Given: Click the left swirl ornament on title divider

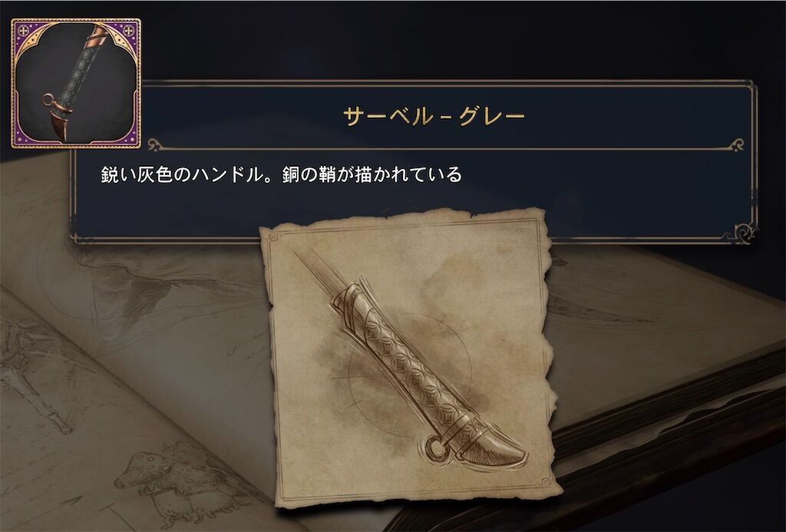Looking at the screenshot, I should 154,145.
